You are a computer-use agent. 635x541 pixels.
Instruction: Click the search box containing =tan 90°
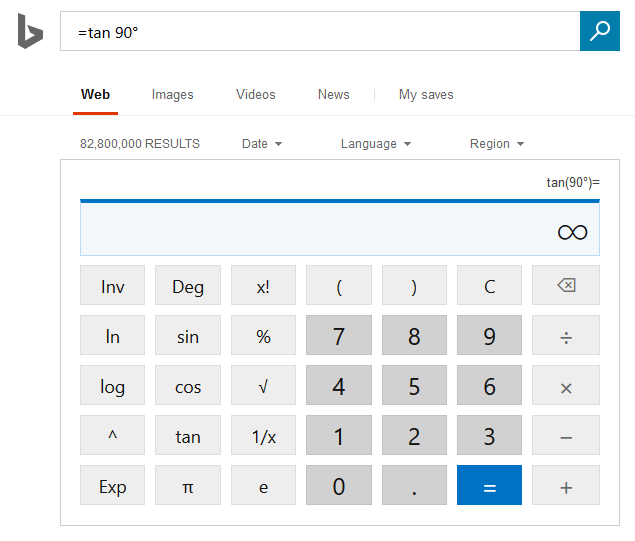320,32
